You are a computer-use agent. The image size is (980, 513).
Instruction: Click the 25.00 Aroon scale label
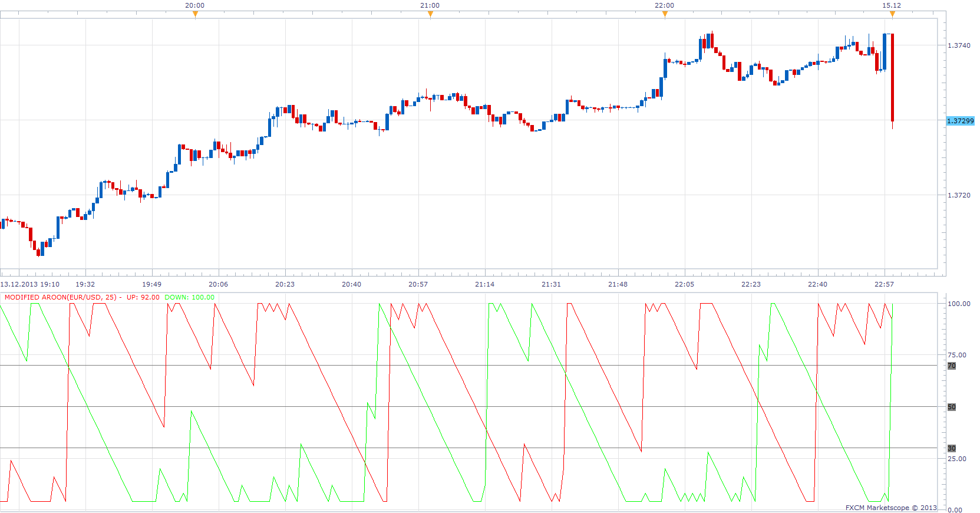coord(957,459)
